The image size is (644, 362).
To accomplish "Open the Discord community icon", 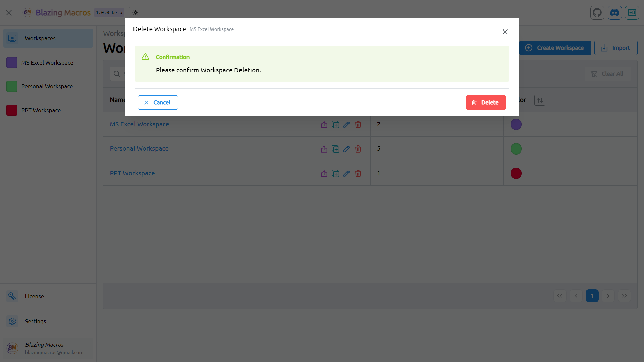I will point(614,13).
